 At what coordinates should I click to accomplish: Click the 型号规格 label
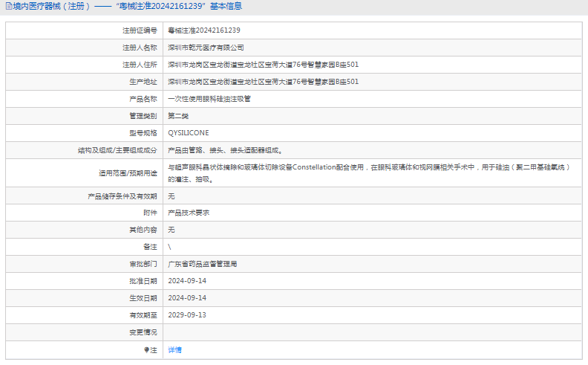pos(143,133)
